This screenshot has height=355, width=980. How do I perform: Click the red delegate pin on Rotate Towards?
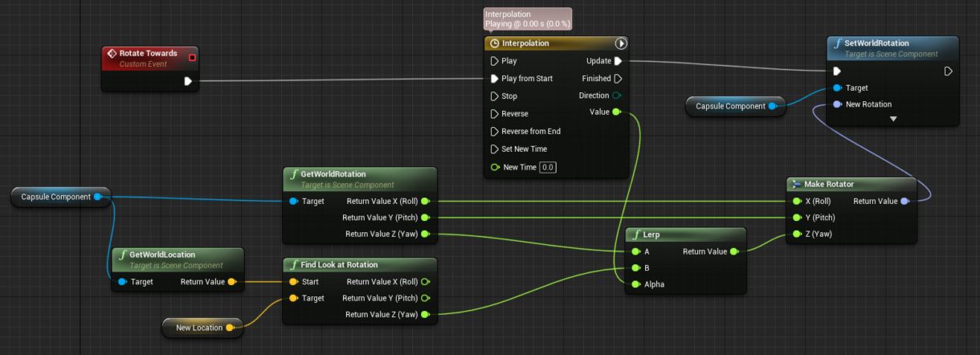click(x=191, y=56)
